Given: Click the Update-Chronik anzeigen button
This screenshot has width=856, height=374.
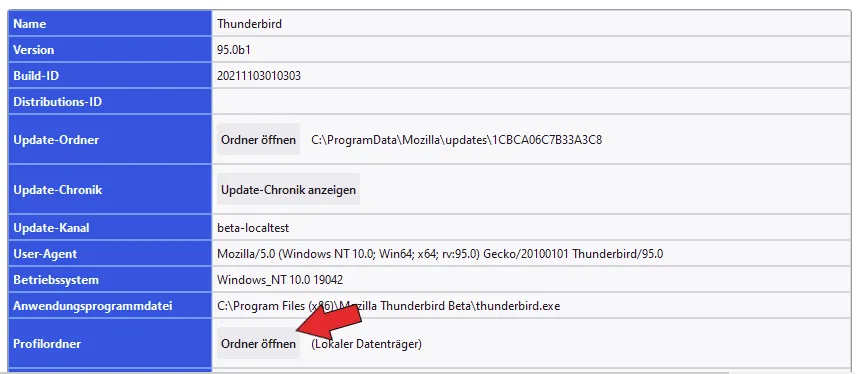Looking at the screenshot, I should (x=288, y=189).
